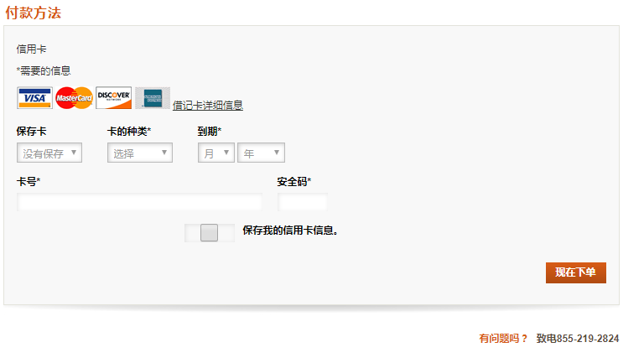
Task: Click the phone number 致电855-219-2824
Action: coord(578,339)
